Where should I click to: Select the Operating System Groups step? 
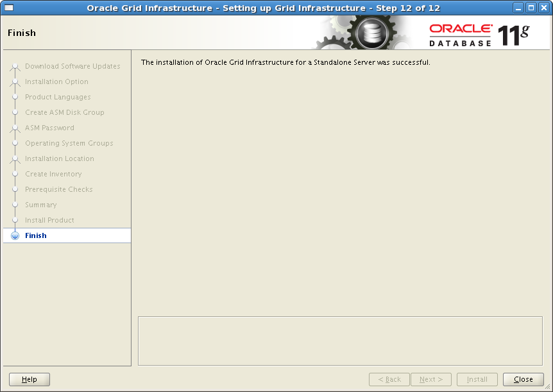[x=69, y=143]
